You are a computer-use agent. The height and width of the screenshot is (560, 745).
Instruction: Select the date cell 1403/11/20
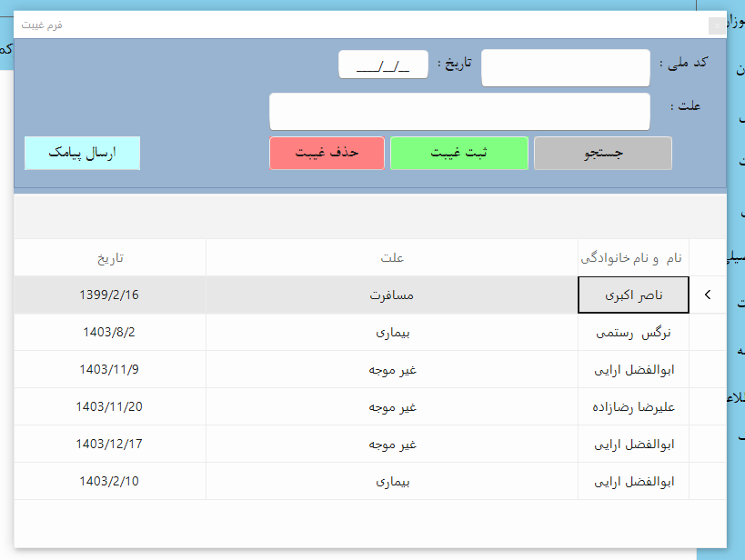(110, 407)
